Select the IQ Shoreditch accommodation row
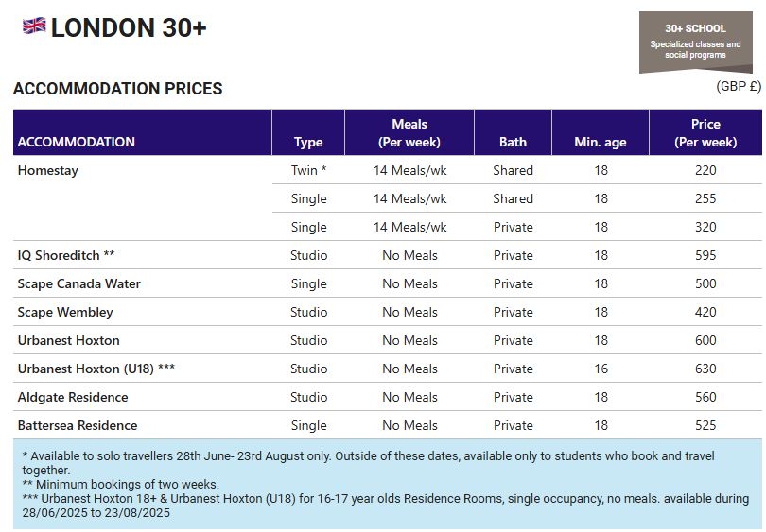 click(x=388, y=255)
